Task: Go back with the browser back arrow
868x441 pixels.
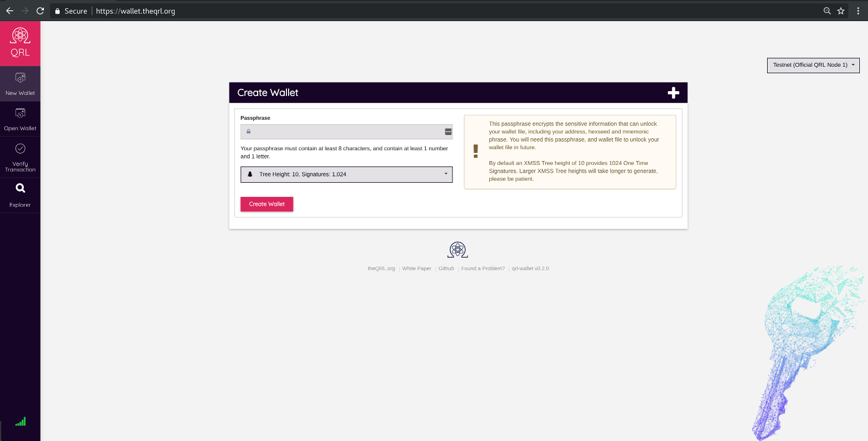Action: pos(10,11)
